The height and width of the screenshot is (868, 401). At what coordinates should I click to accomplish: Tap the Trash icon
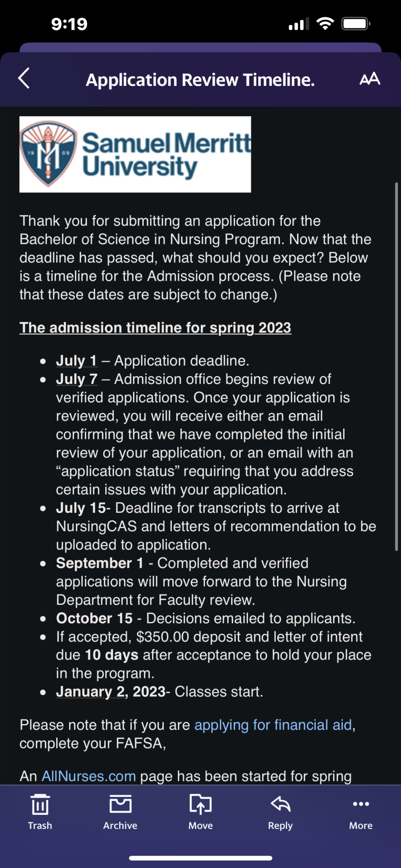click(40, 804)
